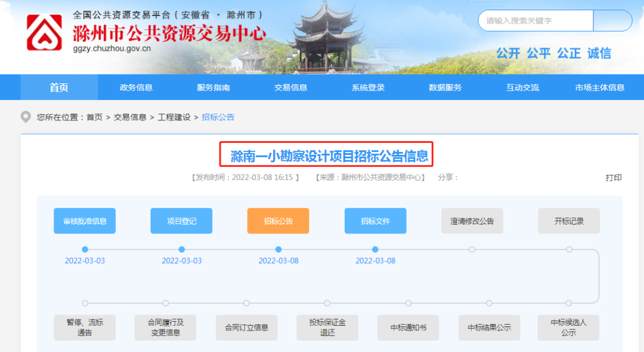Select the 中标通知书 step button
644x352 pixels.
tap(408, 328)
